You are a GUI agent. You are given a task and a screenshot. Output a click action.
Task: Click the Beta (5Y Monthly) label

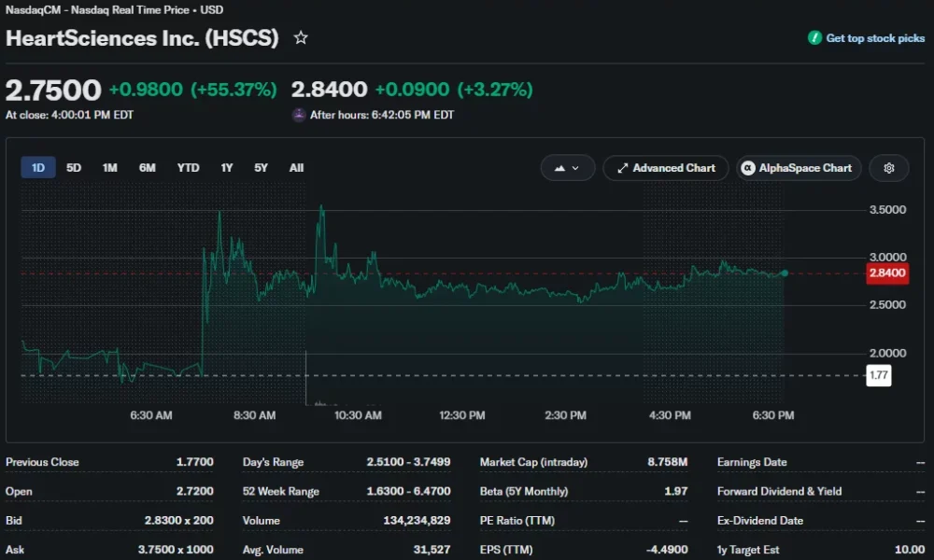(524, 491)
